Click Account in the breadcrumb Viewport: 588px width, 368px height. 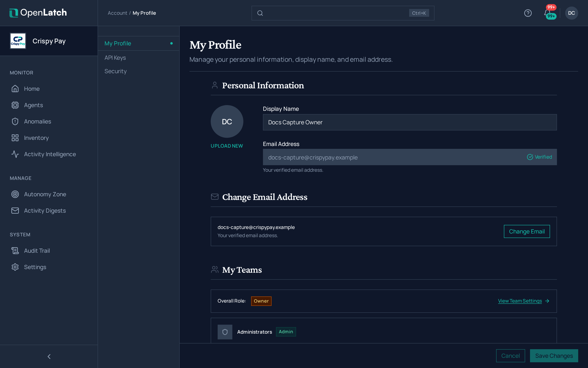tap(117, 13)
